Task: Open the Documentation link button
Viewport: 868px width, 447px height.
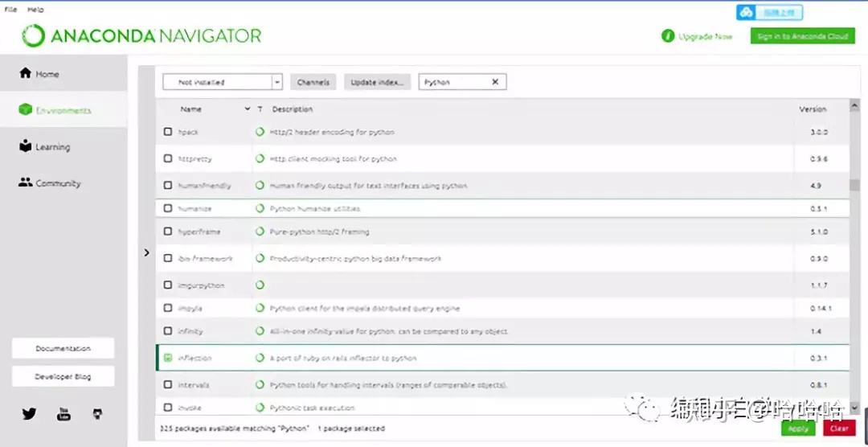Action: [x=63, y=348]
